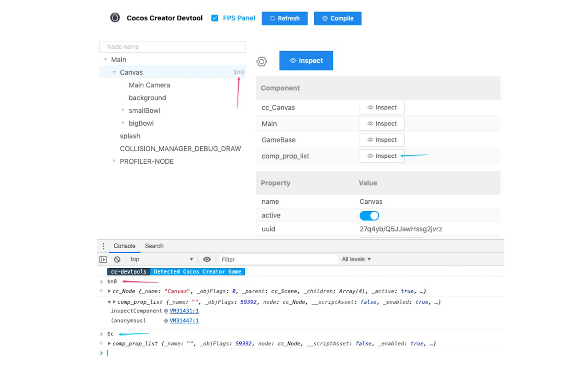Toggle the FPS Panel checkbox
This screenshot has height=368, width=588.
pyautogui.click(x=215, y=18)
